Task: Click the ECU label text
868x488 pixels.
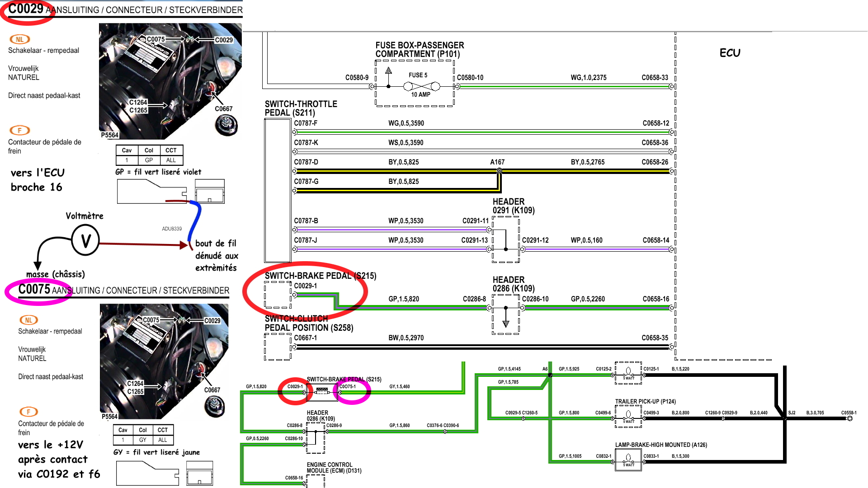Action: [730, 53]
